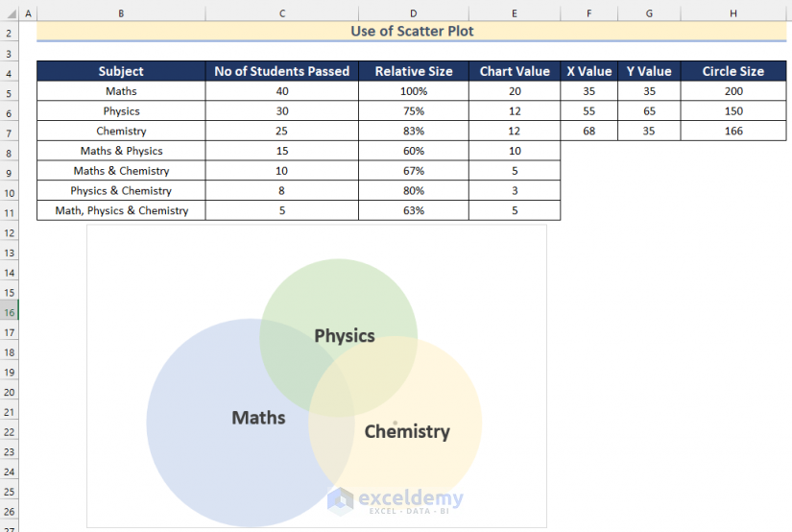Screen dimensions: 792x532
Task: Select the 'Relative Size' header cell
Action: [x=413, y=71]
